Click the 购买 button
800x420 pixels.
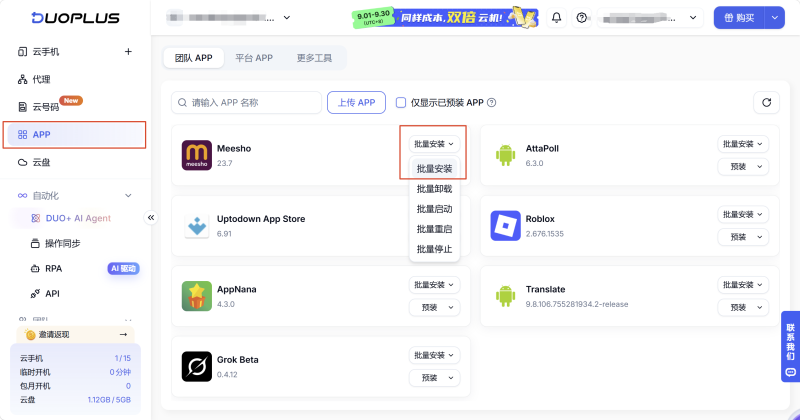click(x=739, y=18)
